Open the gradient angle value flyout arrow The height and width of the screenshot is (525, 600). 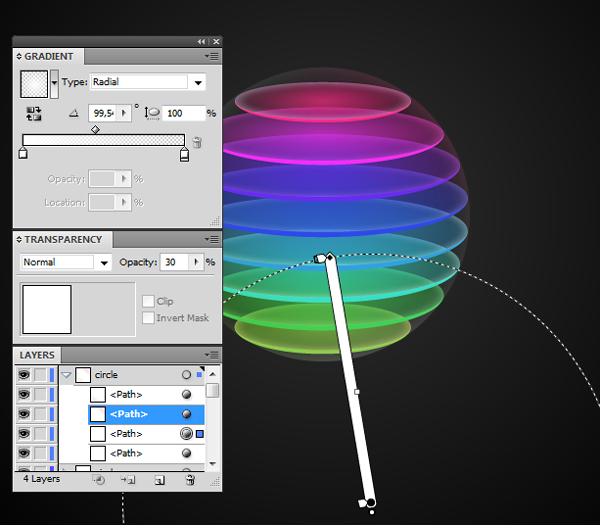coord(124,113)
